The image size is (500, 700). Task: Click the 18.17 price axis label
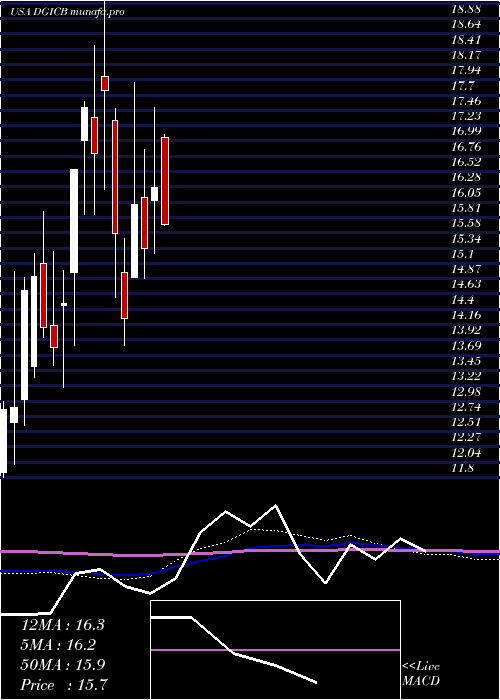[x=466, y=55]
